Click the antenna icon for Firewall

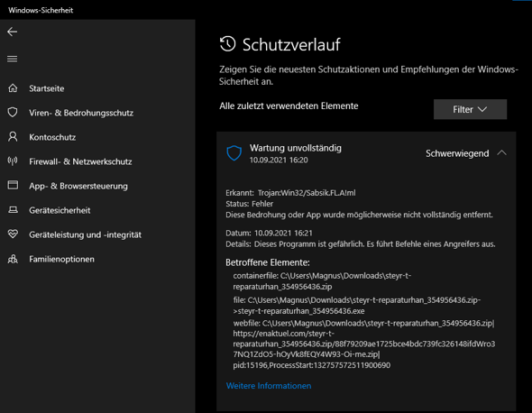(x=13, y=161)
